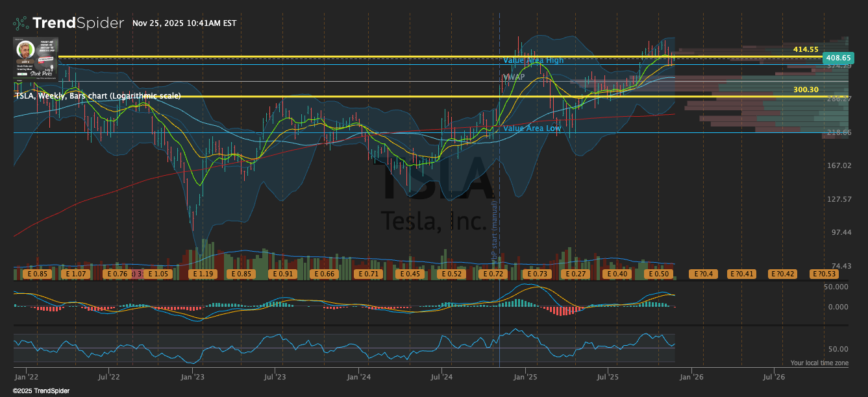Click the 74.43 price axis label
The height and width of the screenshot is (397, 868).
click(840, 266)
